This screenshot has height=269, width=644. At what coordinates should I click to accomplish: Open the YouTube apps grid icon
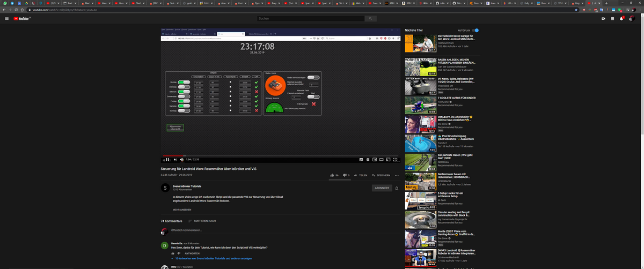click(613, 19)
